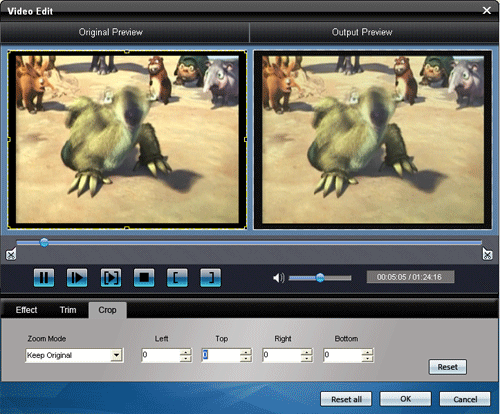The height and width of the screenshot is (414, 500).
Task: Click the Output Preview header label
Action: pos(362,32)
